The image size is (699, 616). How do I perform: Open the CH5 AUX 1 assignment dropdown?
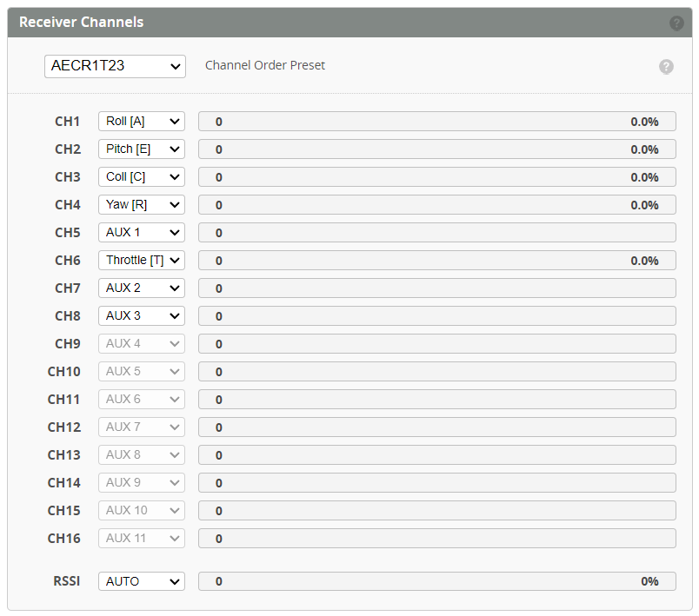click(141, 232)
